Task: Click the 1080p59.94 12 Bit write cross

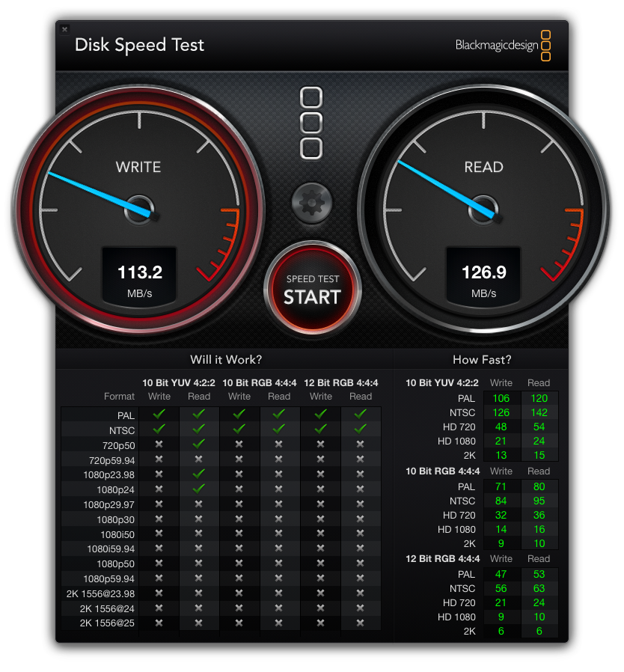Action: pyautogui.click(x=320, y=578)
